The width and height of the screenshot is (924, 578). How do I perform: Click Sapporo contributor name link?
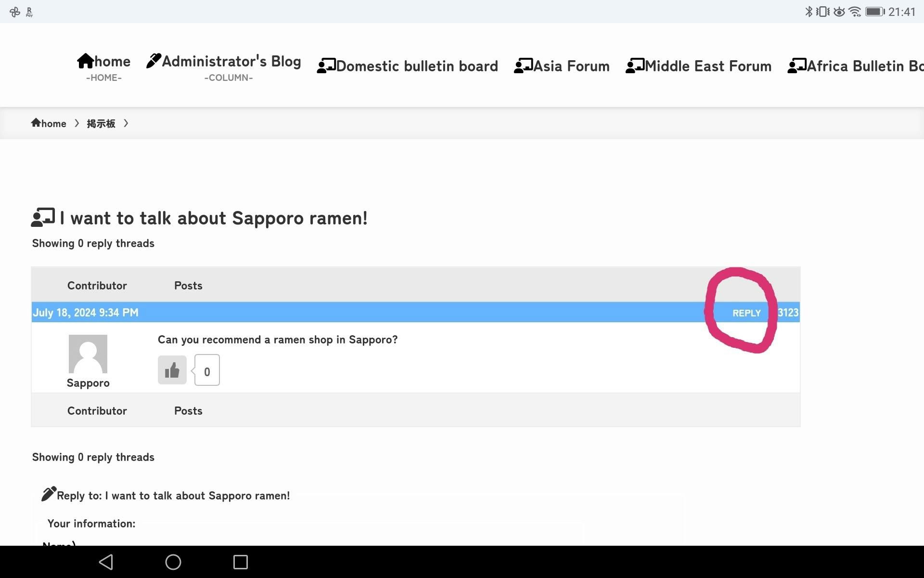[88, 383]
